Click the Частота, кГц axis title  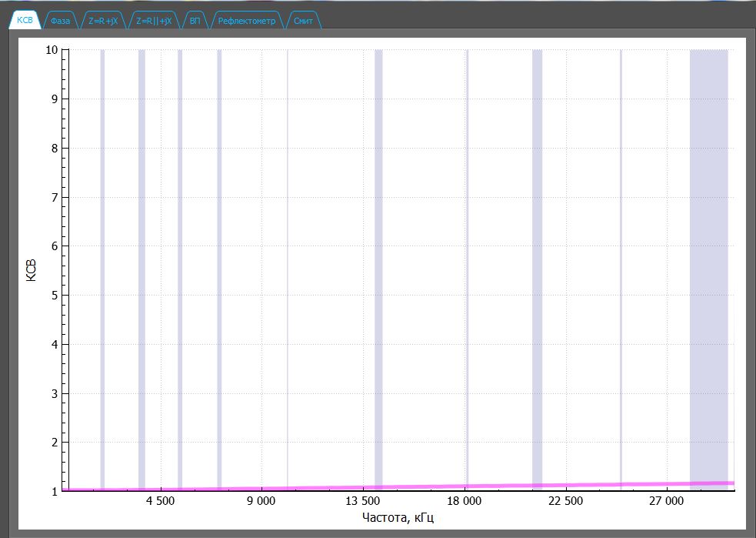(398, 518)
